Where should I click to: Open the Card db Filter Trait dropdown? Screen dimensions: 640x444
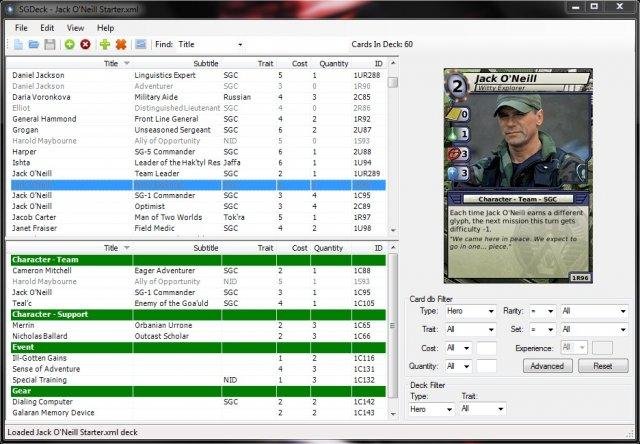point(470,329)
